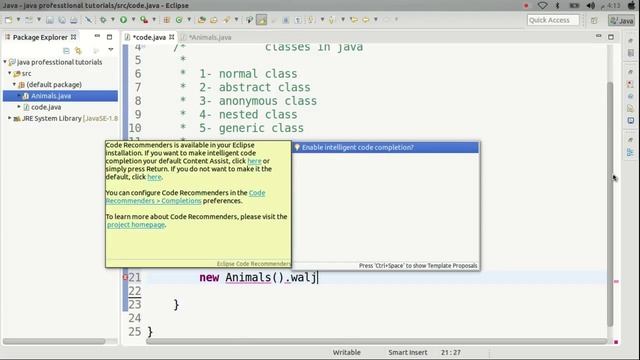This screenshot has width=640, height=360.
Task: Click the Search flashlight toolbar icon
Action: (x=227, y=20)
